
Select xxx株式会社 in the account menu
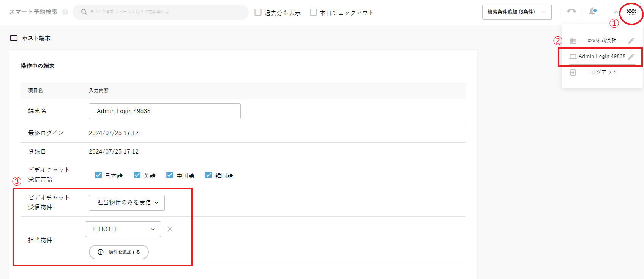point(602,40)
